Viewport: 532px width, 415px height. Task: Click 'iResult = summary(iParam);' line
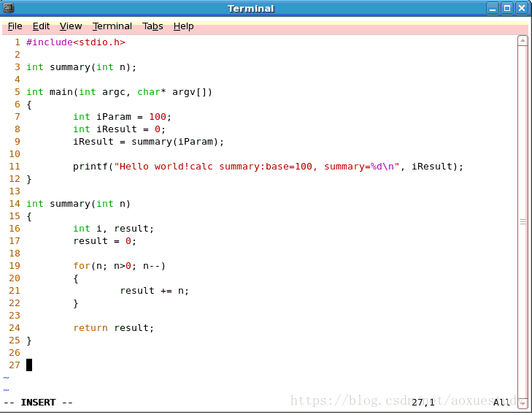pyautogui.click(x=149, y=141)
